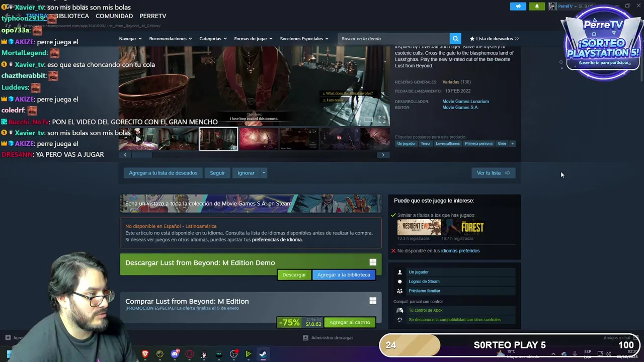Screen dimensions: 644x362
Task: Click the Gore tag
Action: 502,144
